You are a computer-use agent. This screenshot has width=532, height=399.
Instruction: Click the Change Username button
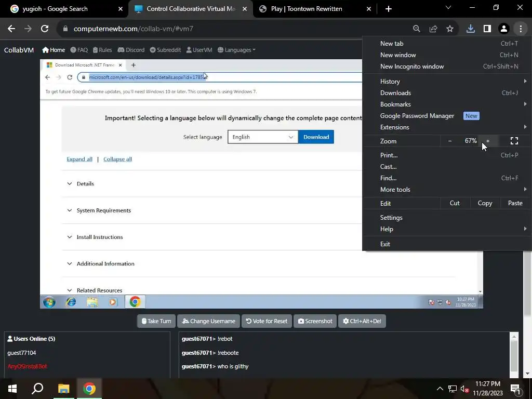209,321
